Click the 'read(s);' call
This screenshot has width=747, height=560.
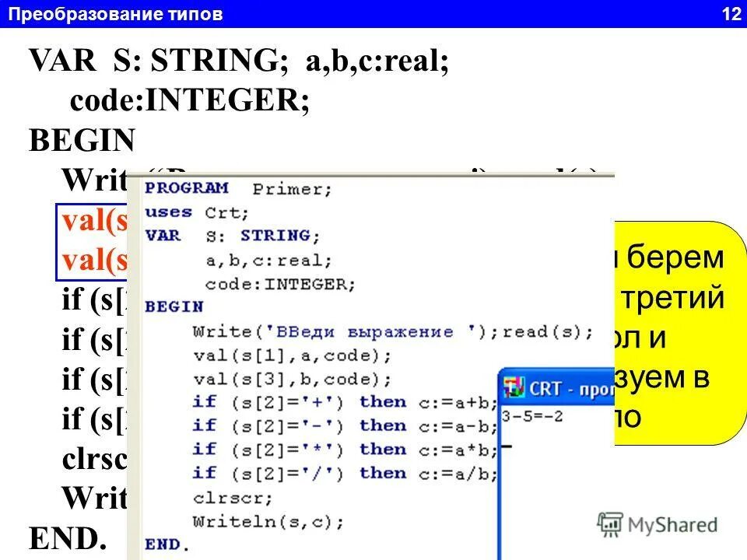[547, 331]
